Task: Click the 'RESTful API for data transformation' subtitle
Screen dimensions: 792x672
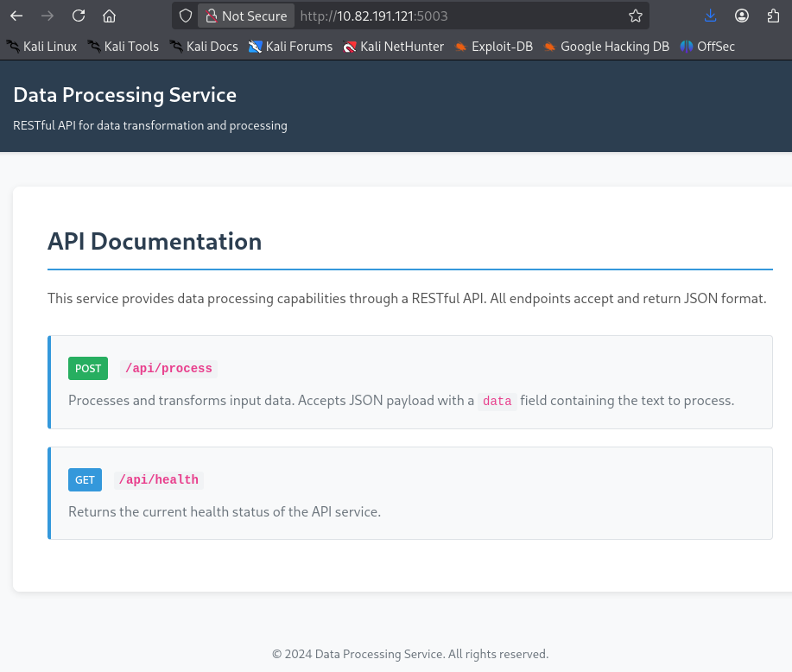Action: pyautogui.click(x=150, y=125)
